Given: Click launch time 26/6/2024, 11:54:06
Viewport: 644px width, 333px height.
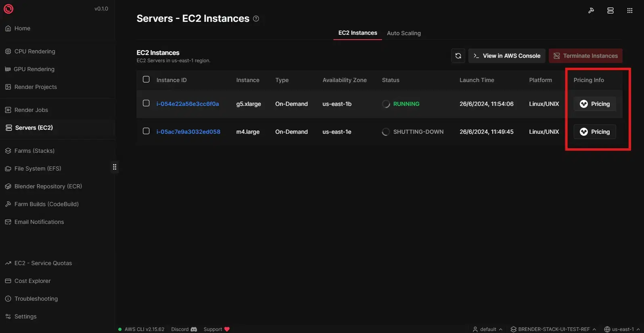Looking at the screenshot, I should [x=487, y=104].
